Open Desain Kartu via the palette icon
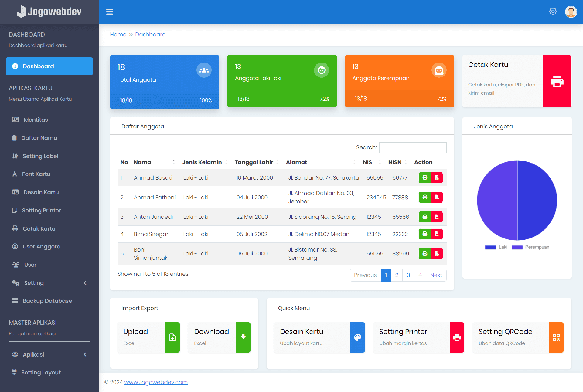 pyautogui.click(x=358, y=337)
